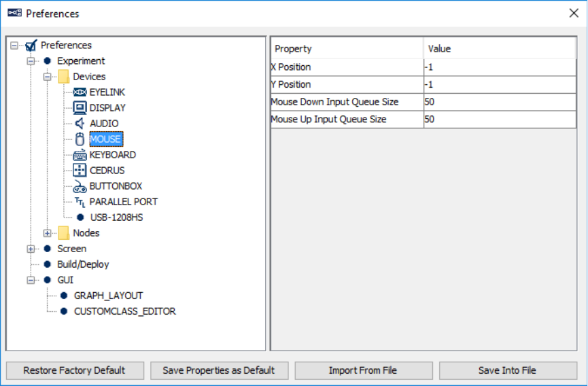Select the Nodes label in tree
This screenshot has width=588, height=386.
coord(86,233)
